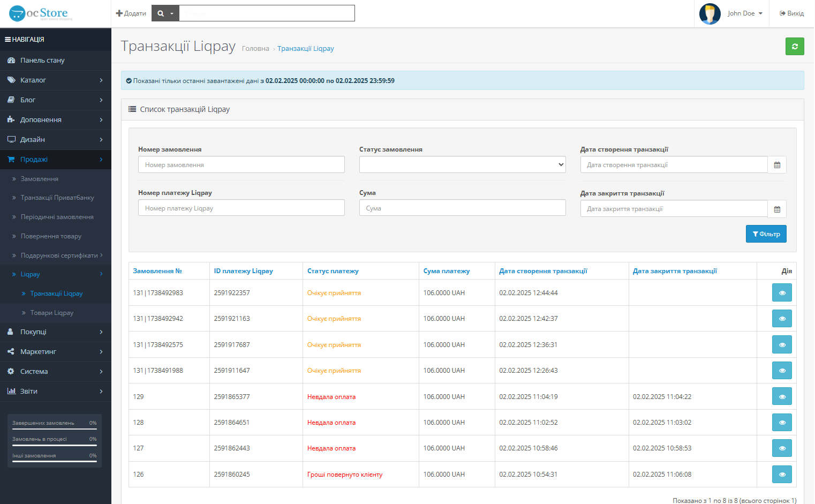Click the Додати button
Viewport: 815px width, 504px height.
(x=131, y=13)
